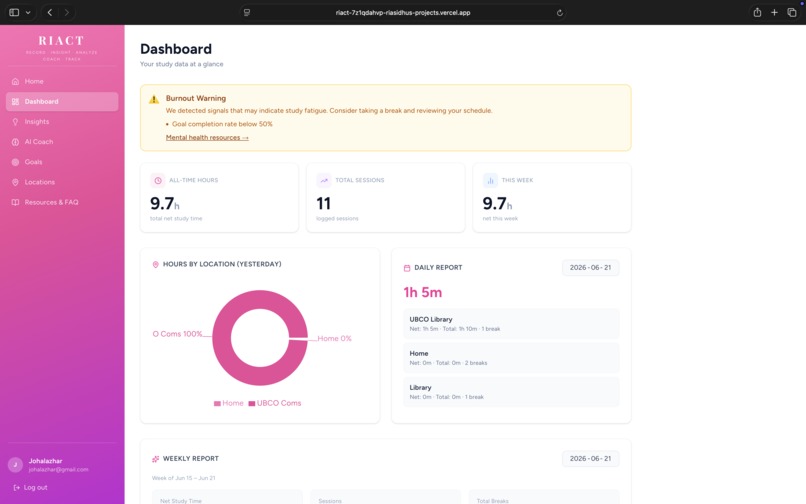This screenshot has height=504, width=806.
Task: Log out of the account
Action: click(31, 487)
